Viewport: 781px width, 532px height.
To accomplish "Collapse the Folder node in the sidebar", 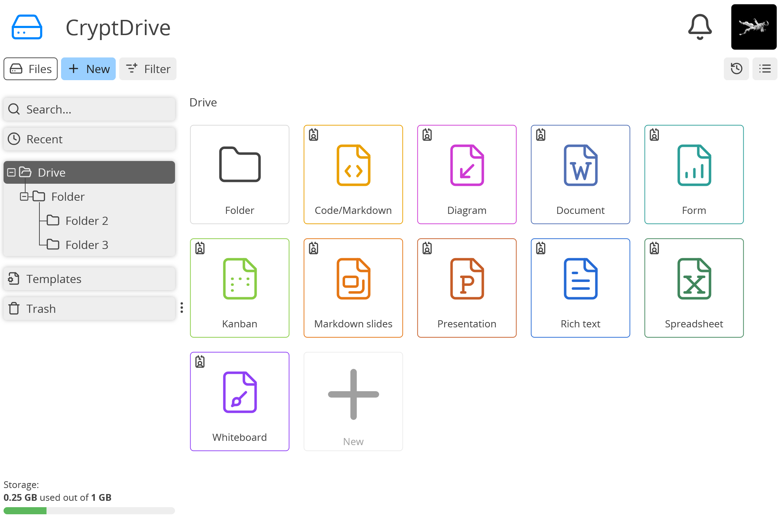I will [24, 196].
